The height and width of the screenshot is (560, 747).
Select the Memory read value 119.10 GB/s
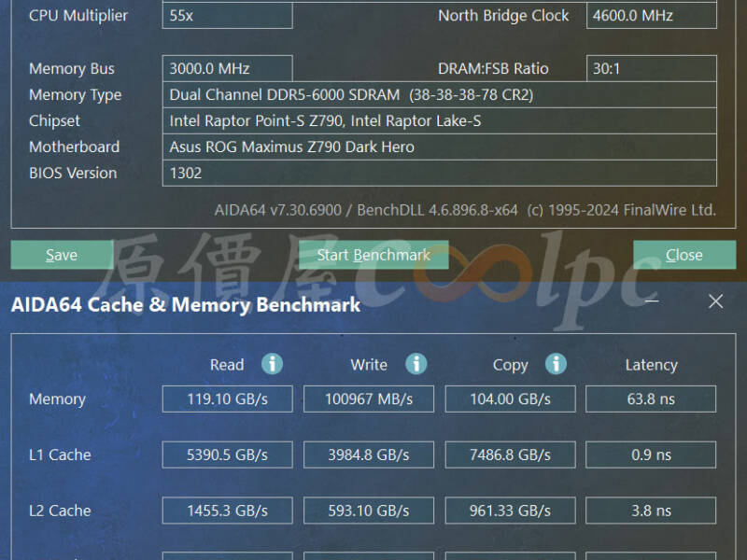[x=227, y=399]
